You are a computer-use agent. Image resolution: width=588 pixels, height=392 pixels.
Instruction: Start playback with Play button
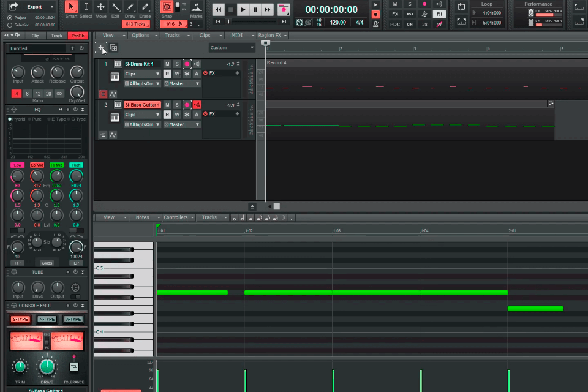[x=243, y=9]
